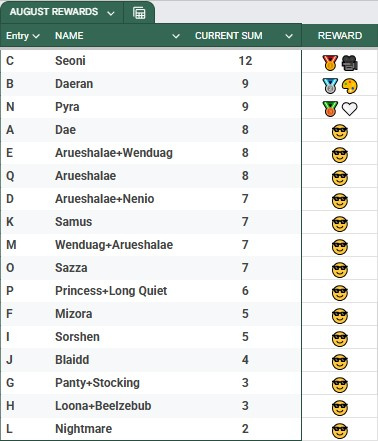The height and width of the screenshot is (441, 378).
Task: Select the Entry cell labeled Q
Action: coord(10,176)
